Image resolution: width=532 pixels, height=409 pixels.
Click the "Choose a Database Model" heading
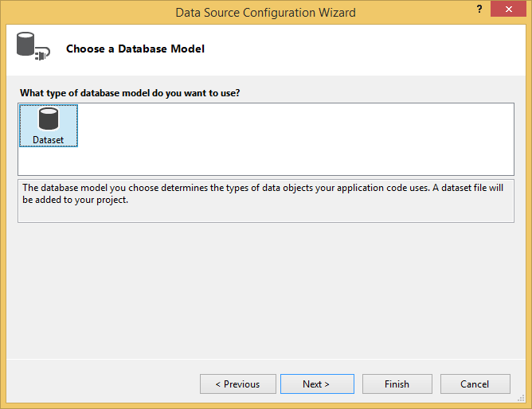tap(135, 49)
